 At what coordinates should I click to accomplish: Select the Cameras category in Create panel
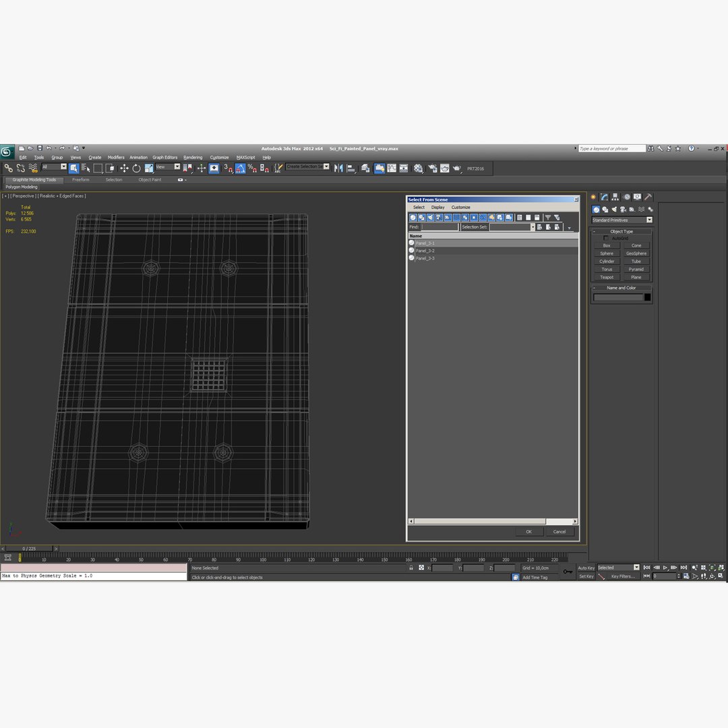[623, 210]
